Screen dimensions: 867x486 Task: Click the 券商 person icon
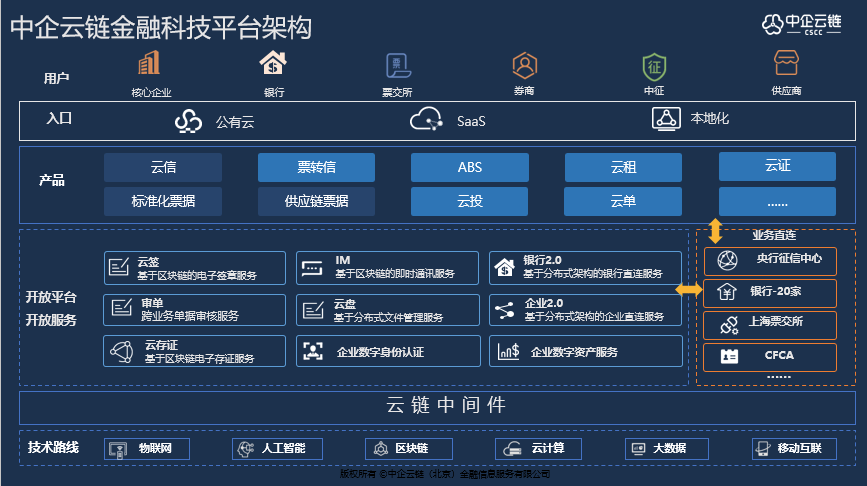[x=524, y=65]
